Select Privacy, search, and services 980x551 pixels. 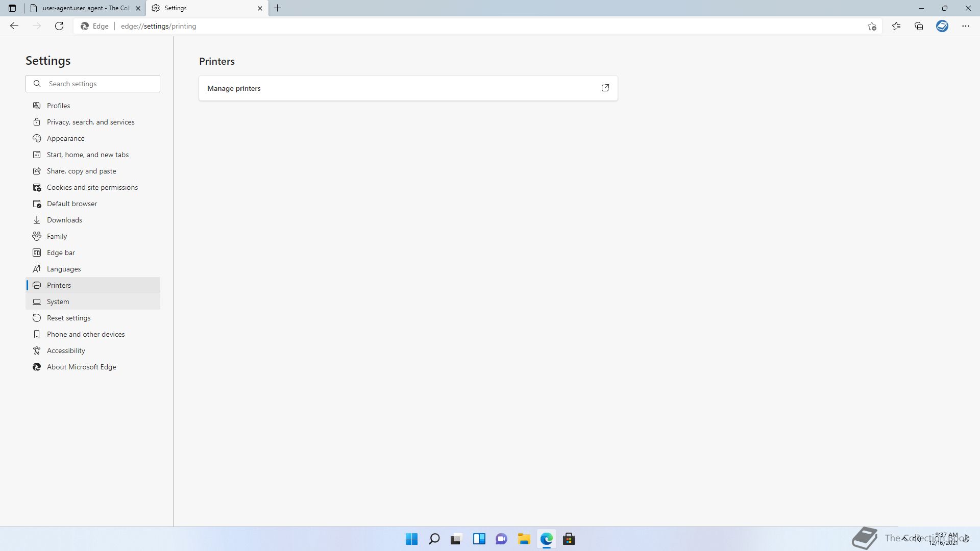(90, 122)
